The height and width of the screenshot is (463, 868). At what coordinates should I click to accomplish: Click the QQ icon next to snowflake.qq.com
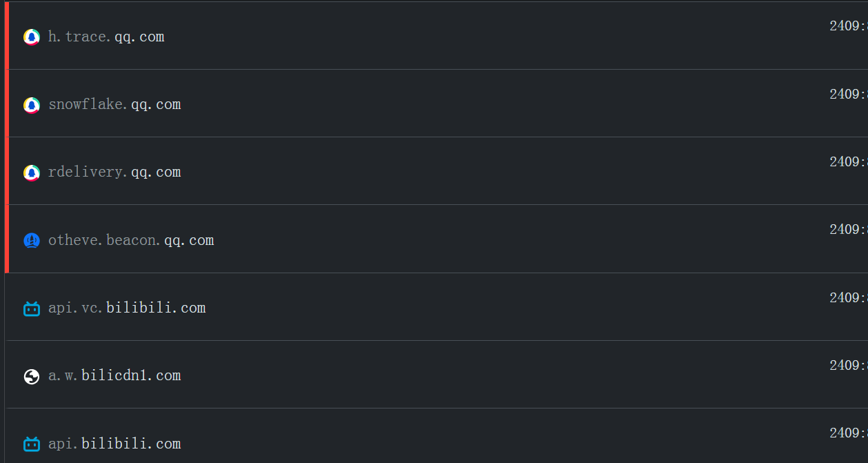pyautogui.click(x=32, y=105)
